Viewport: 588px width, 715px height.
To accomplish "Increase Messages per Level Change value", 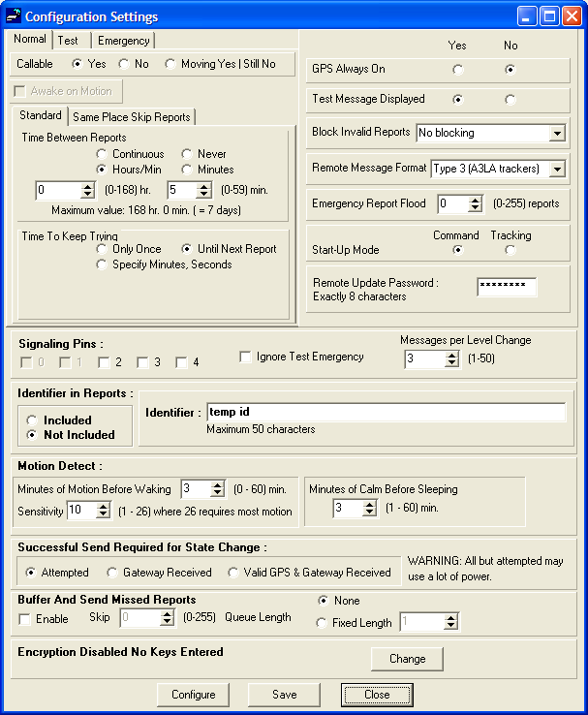I will tap(451, 356).
